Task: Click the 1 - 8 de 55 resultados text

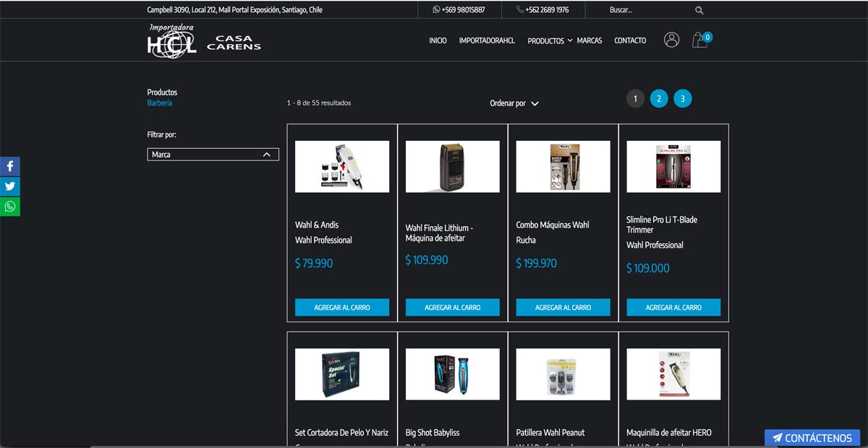Action: (x=319, y=103)
